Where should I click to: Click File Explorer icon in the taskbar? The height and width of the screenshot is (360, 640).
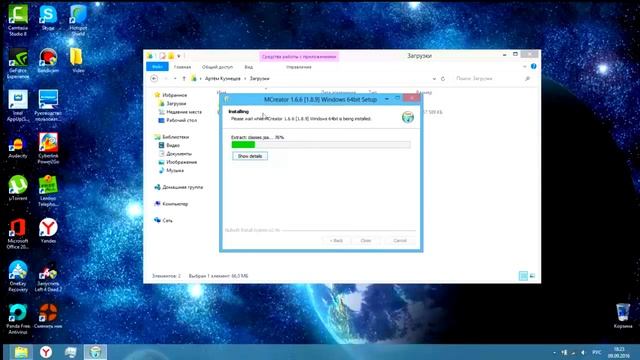click(x=21, y=352)
